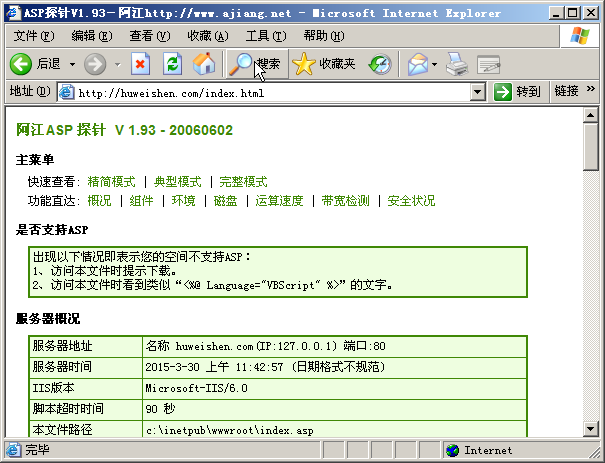The width and height of the screenshot is (605, 463).
Task: Open the 链接 links toolbar
Action: 566,91
